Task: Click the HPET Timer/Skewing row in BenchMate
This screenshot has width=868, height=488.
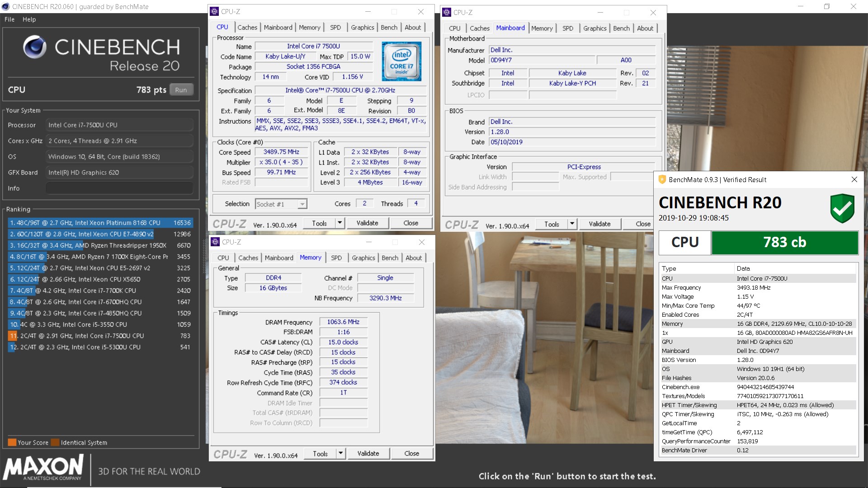Action: tap(758, 405)
